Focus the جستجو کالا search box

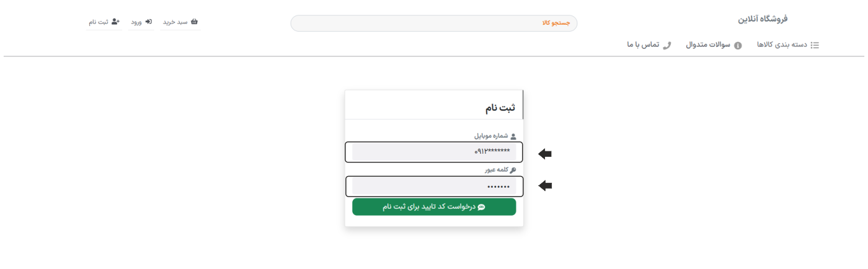(434, 24)
